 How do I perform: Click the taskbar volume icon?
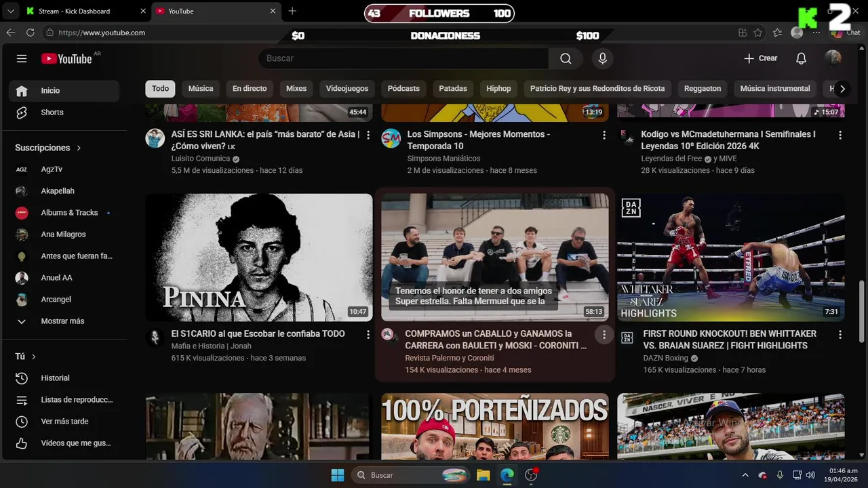810,475
